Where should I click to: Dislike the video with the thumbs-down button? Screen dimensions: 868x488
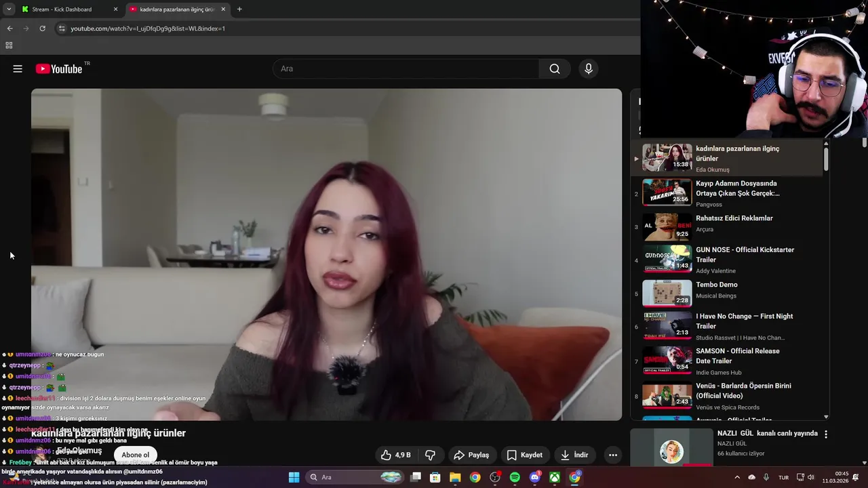[430, 455]
